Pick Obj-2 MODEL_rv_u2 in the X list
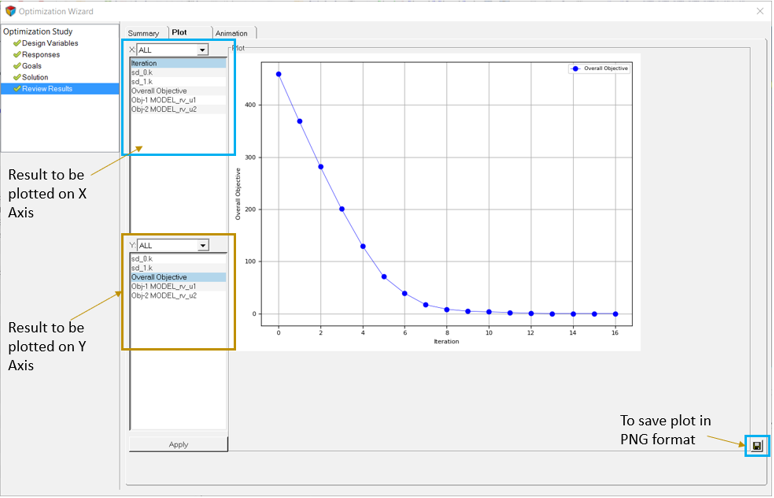774x498 pixels. (164, 109)
